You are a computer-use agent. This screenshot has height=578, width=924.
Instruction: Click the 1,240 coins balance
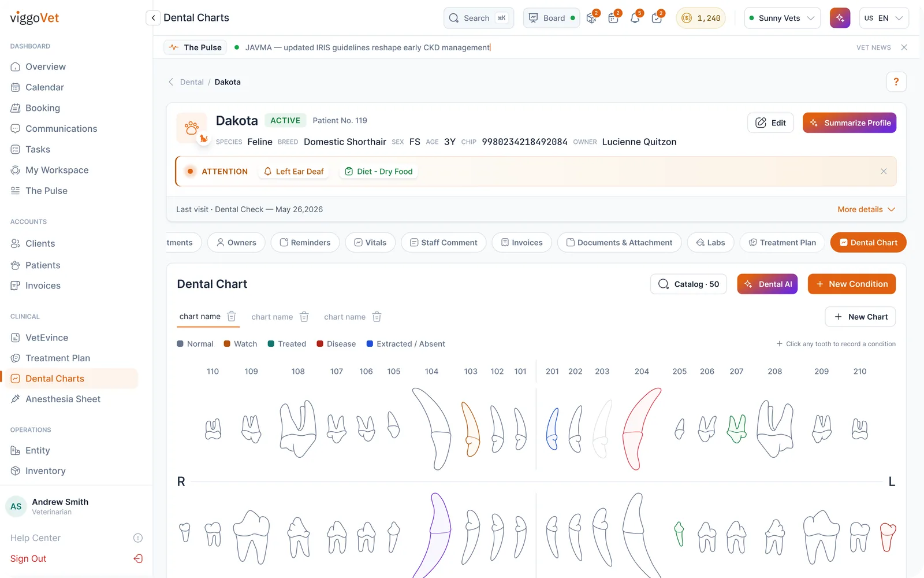[x=701, y=18]
